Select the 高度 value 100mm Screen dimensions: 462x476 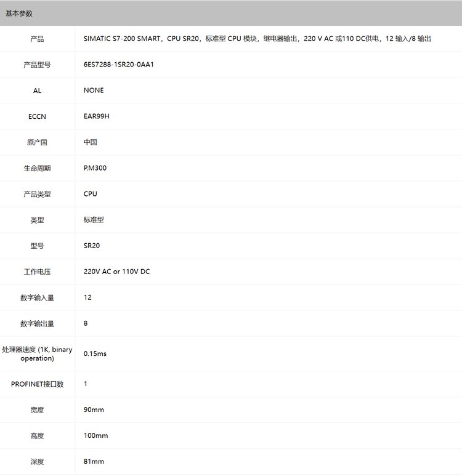click(x=95, y=435)
